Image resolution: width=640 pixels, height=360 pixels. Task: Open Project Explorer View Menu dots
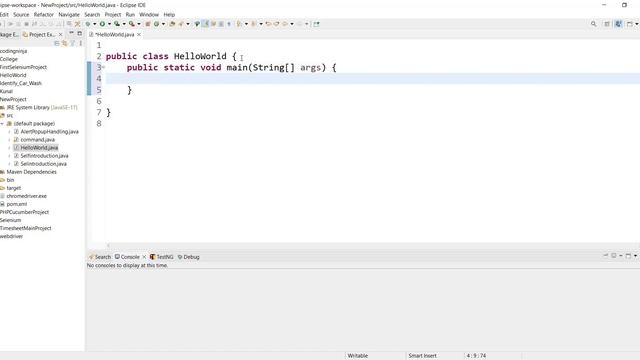(x=80, y=43)
